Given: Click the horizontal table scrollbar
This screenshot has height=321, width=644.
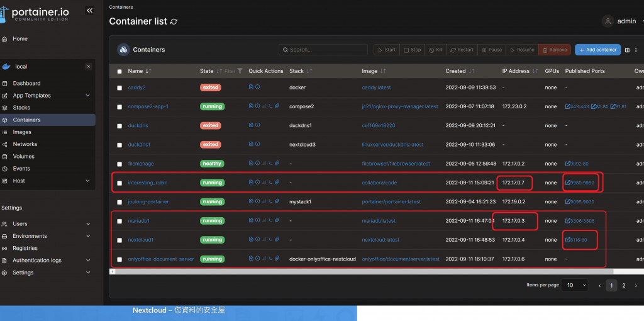Looking at the screenshot, I should 364,272.
